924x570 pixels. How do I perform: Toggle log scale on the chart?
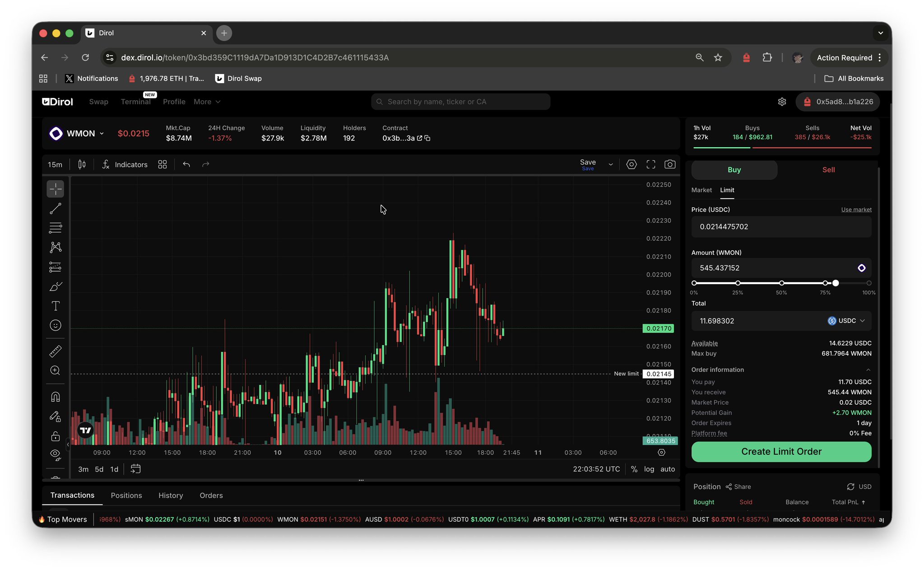pos(649,469)
